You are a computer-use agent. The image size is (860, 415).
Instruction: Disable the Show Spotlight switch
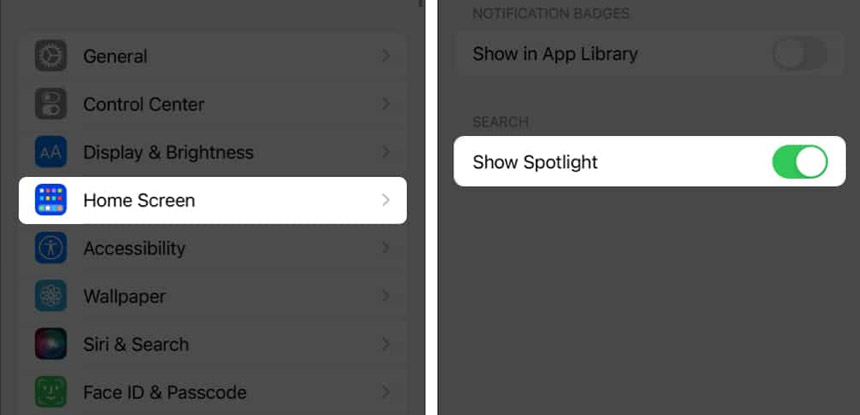[800, 162]
